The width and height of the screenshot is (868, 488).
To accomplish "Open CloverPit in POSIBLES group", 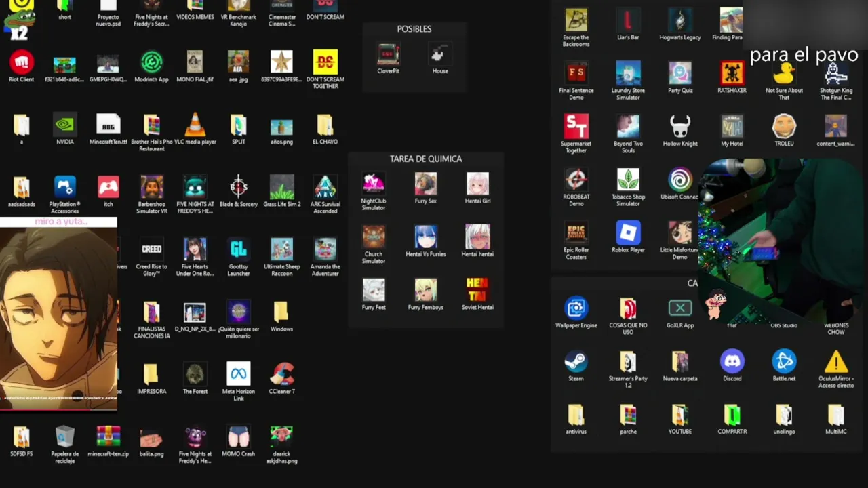I will pyautogui.click(x=388, y=54).
